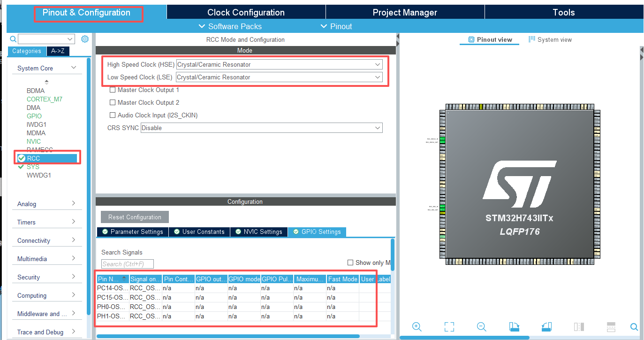Open the User Constants tab
The image size is (644, 340).
click(199, 232)
